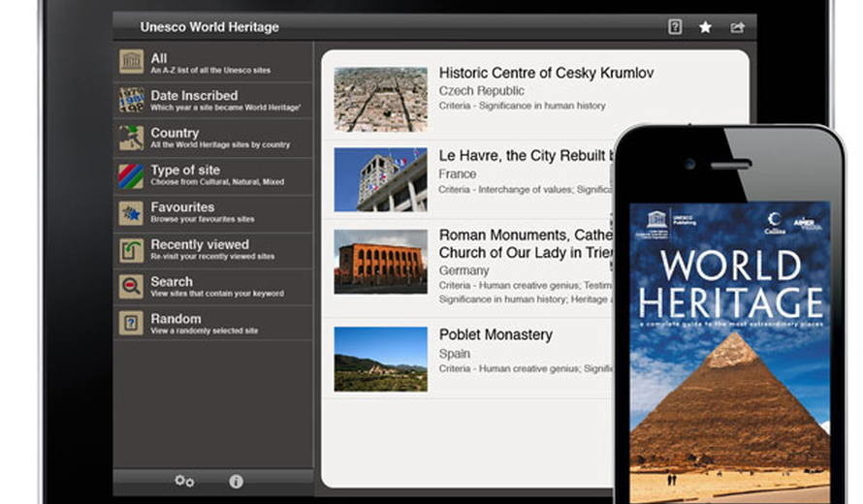This screenshot has width=863, height=504.
Task: Open the Search menu item
Action: [213, 287]
